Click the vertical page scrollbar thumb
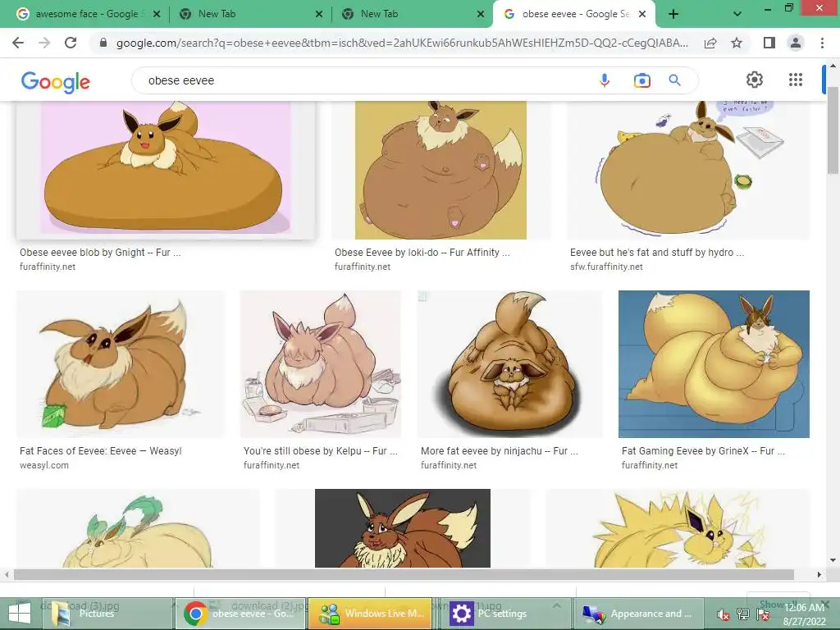 pos(833,129)
